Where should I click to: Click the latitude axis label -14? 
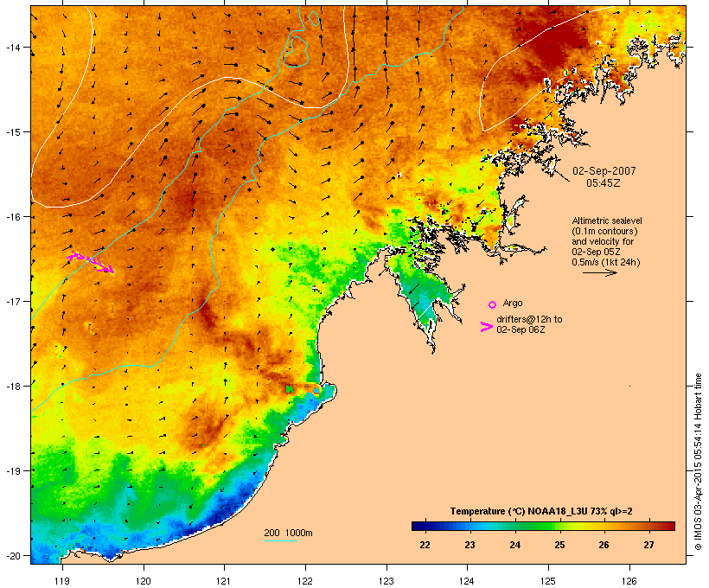click(x=13, y=47)
